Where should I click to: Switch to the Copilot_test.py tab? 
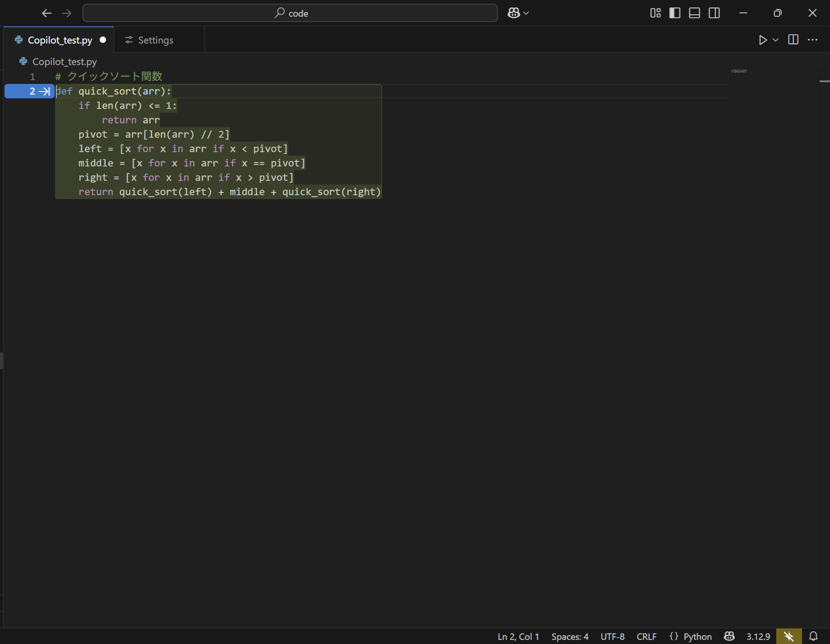60,40
